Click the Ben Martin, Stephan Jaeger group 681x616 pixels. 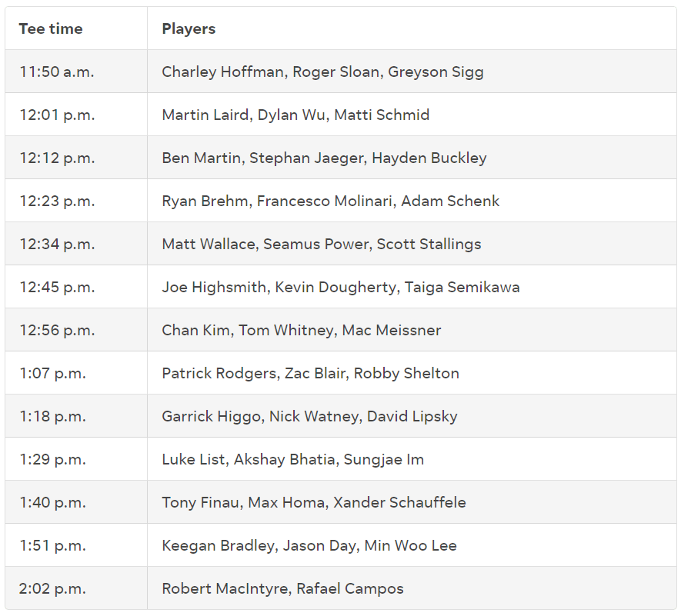(324, 158)
